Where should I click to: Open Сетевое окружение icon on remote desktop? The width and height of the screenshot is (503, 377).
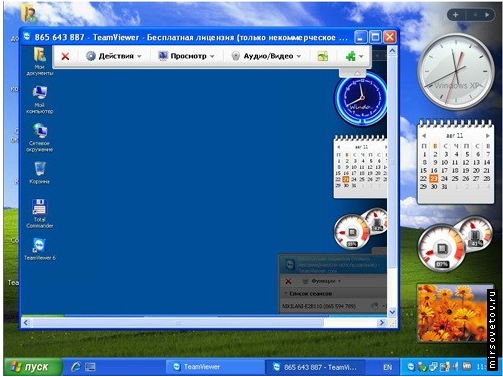(39, 138)
